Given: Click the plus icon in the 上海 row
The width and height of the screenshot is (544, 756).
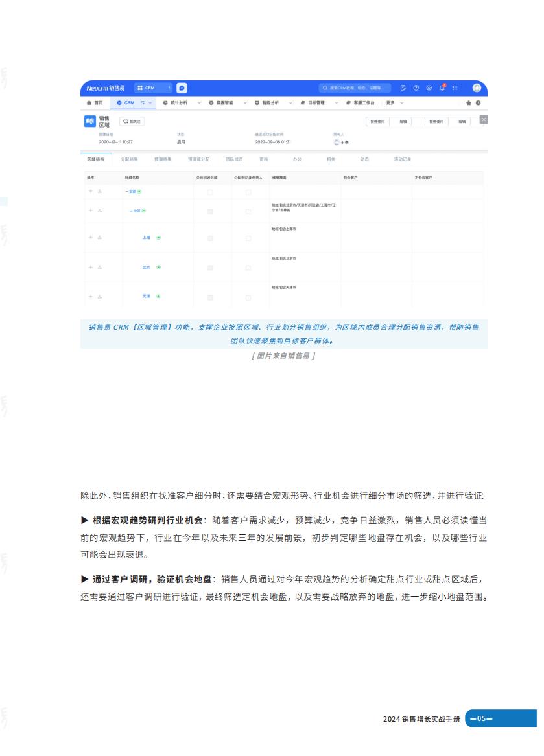Looking at the screenshot, I should pos(90,237).
